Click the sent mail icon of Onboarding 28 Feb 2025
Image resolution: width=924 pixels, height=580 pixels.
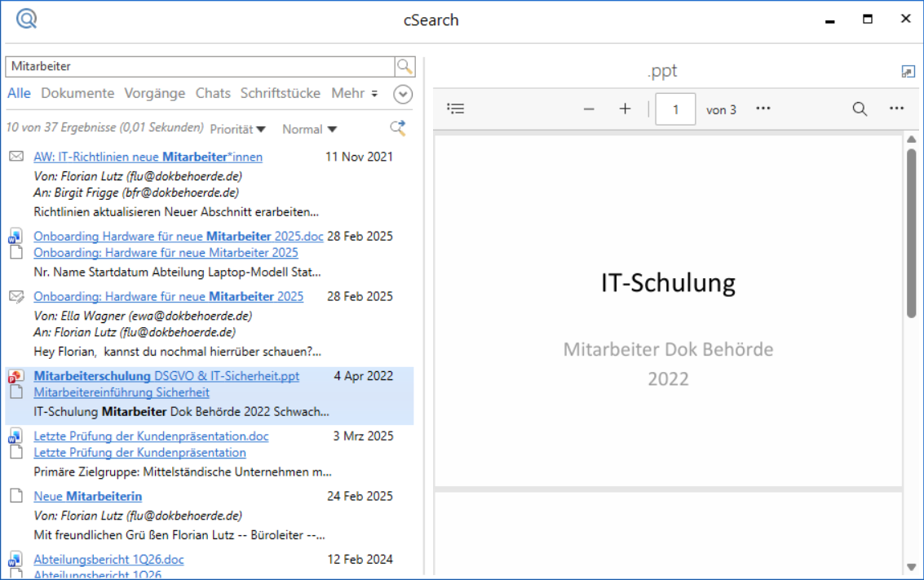tap(16, 296)
